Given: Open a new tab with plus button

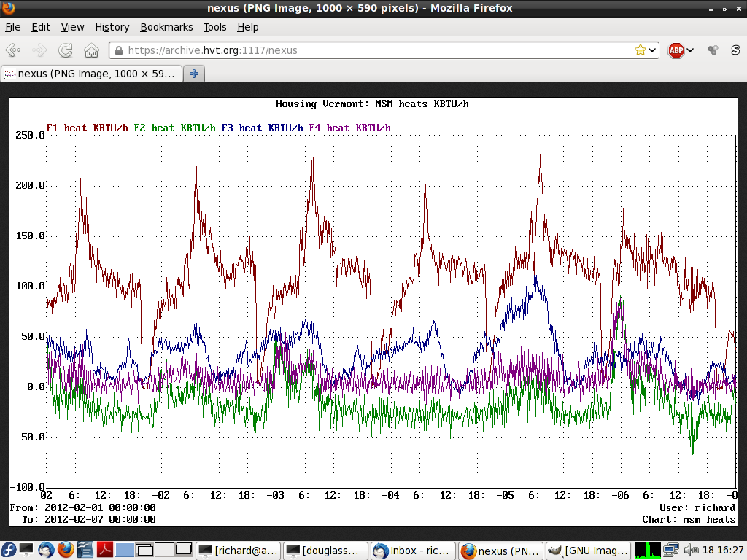Looking at the screenshot, I should (194, 74).
